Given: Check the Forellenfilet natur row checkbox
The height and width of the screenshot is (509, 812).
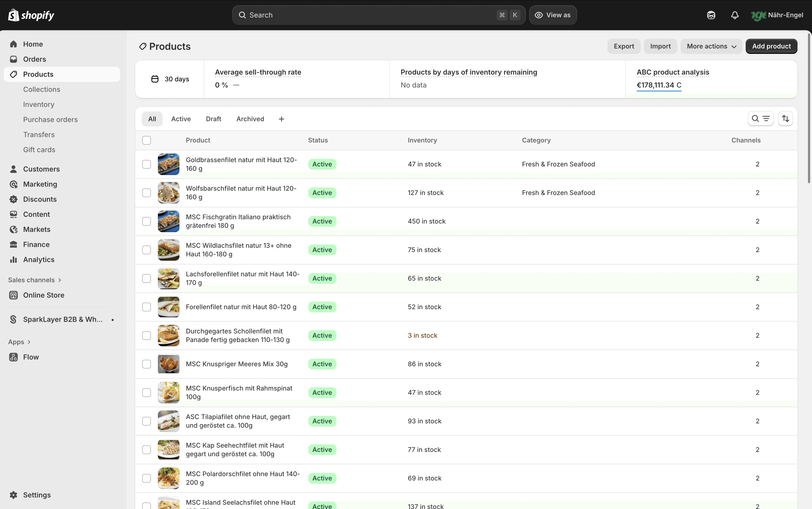Looking at the screenshot, I should coord(147,307).
